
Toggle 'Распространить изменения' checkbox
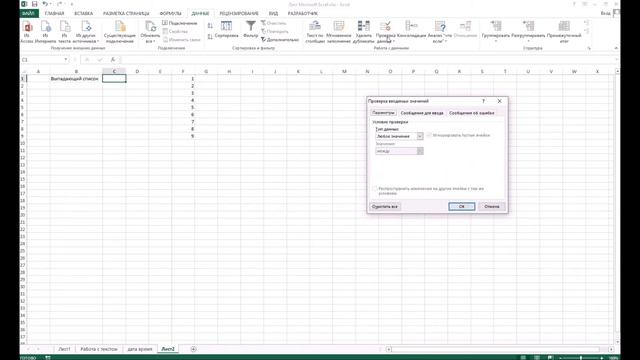coord(375,189)
